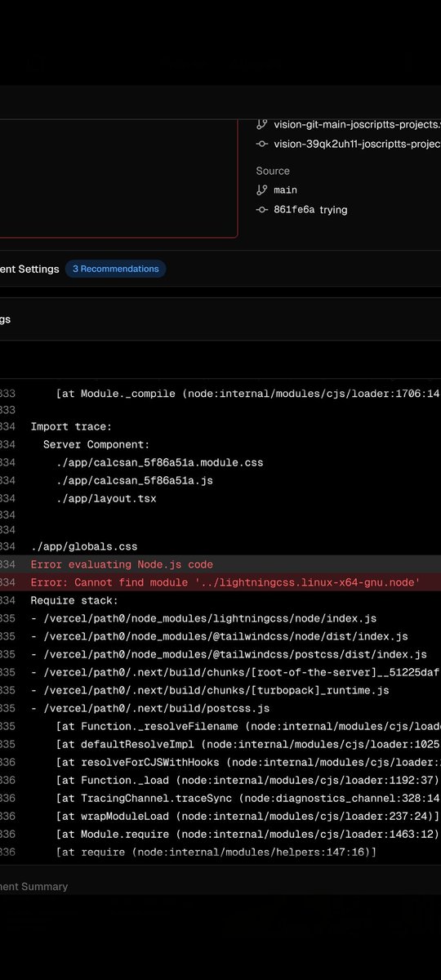Open the 3 Recommendations badge
Screen dimensions: 441x980
tap(115, 269)
